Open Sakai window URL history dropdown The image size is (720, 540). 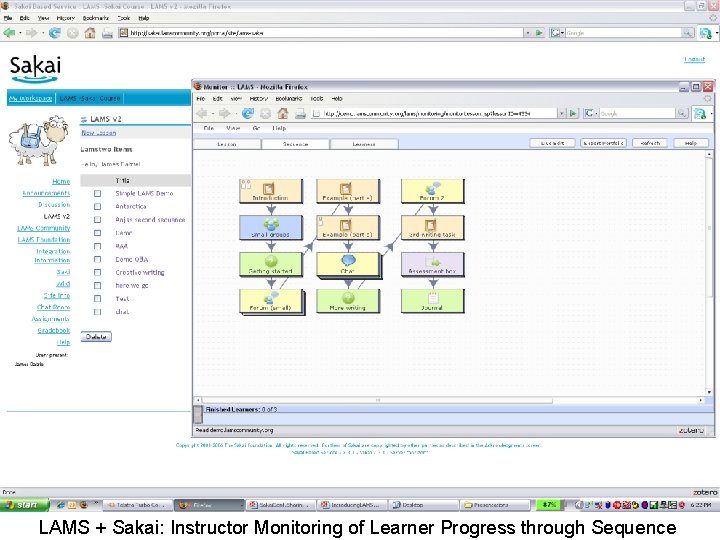pyautogui.click(x=528, y=33)
